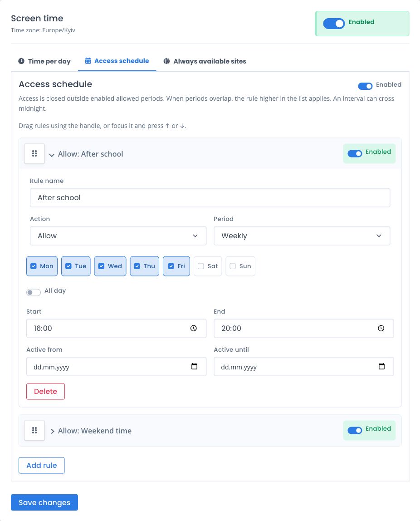Open the Start time clock picker icon
This screenshot has height=521, width=420.
coord(194,328)
